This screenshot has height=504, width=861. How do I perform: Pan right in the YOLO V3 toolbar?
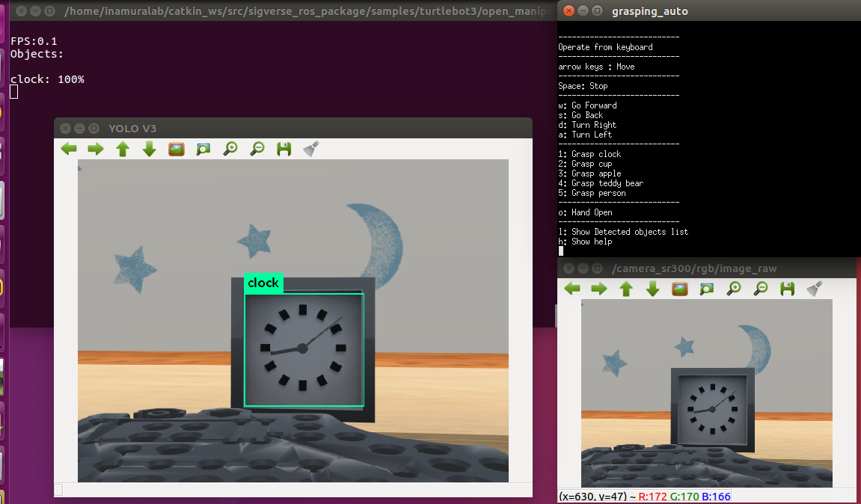tap(96, 149)
